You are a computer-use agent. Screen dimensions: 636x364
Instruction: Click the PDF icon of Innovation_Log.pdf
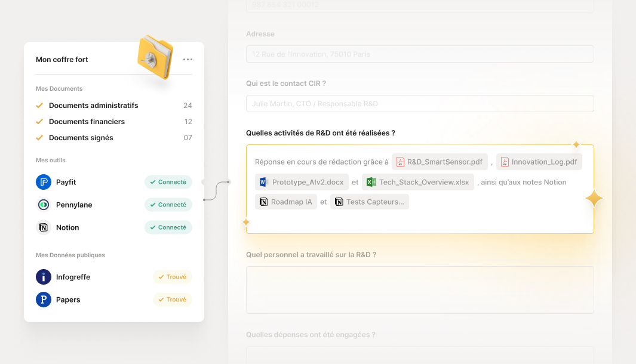click(x=505, y=162)
